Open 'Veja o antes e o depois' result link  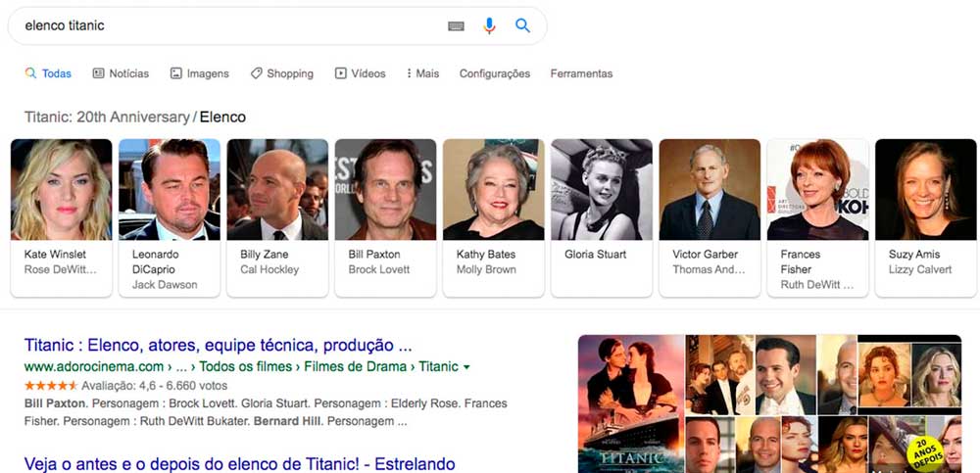tap(239, 464)
